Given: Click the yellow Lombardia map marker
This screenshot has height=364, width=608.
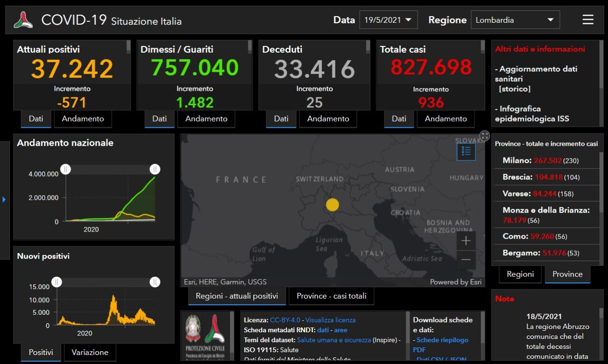Looking at the screenshot, I should click(x=332, y=205).
